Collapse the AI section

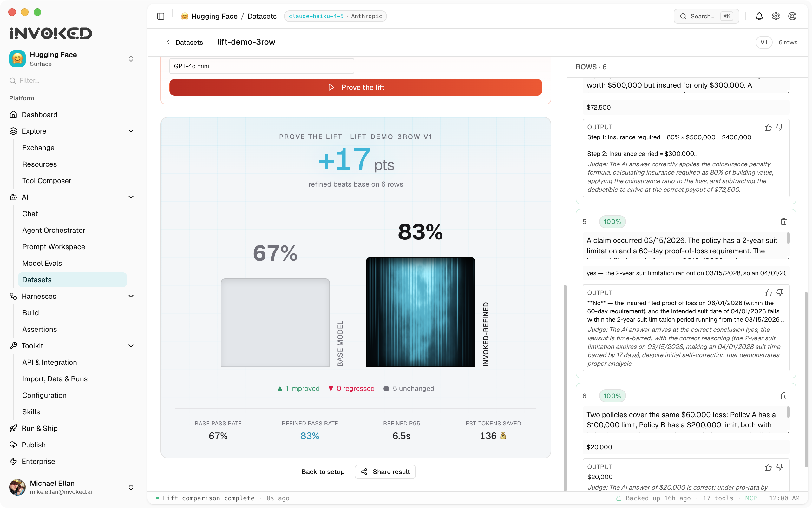pos(131,197)
